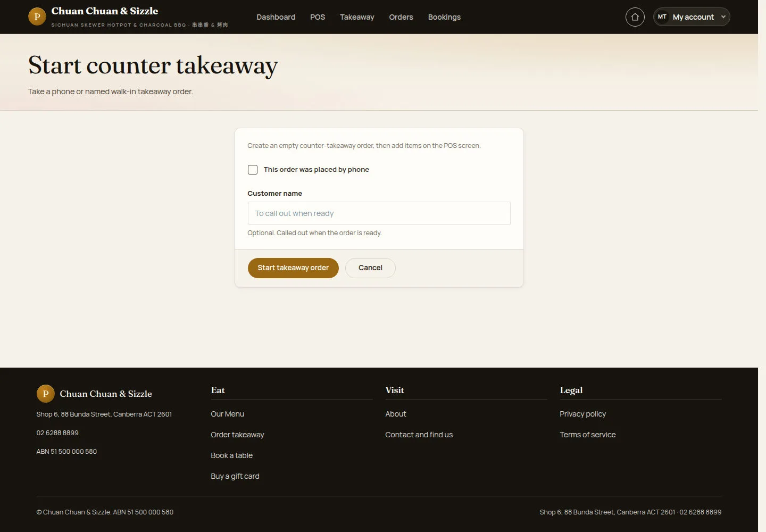Open the Orders nav item
The width and height of the screenshot is (766, 532).
tap(401, 17)
